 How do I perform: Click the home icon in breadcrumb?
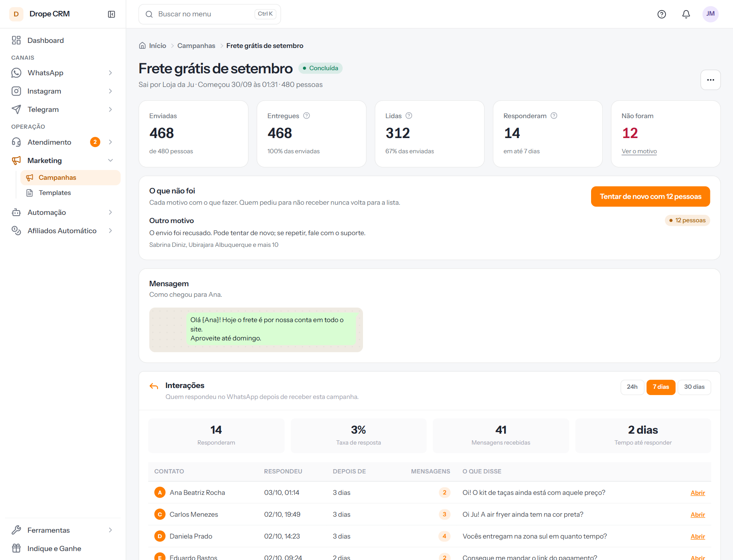pyautogui.click(x=142, y=46)
